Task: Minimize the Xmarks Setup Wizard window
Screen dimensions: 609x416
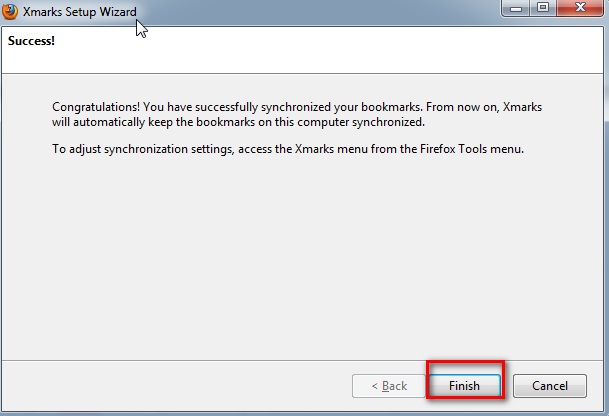Action: (516, 8)
